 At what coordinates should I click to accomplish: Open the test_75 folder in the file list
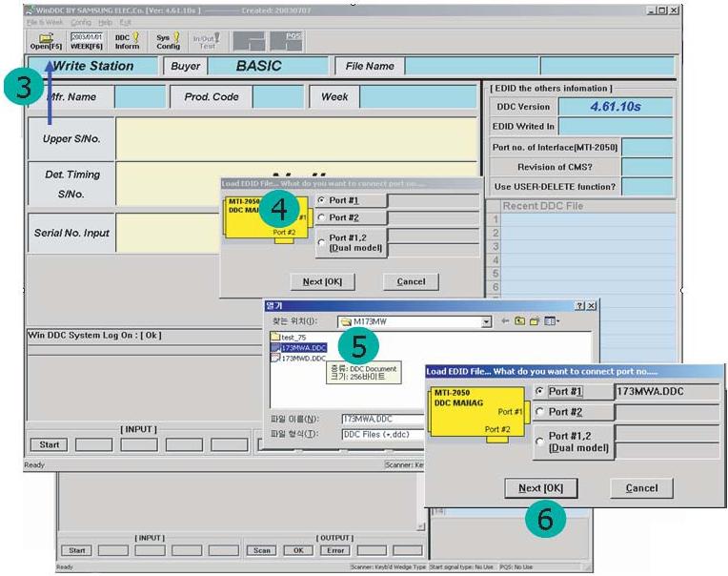[x=289, y=337]
